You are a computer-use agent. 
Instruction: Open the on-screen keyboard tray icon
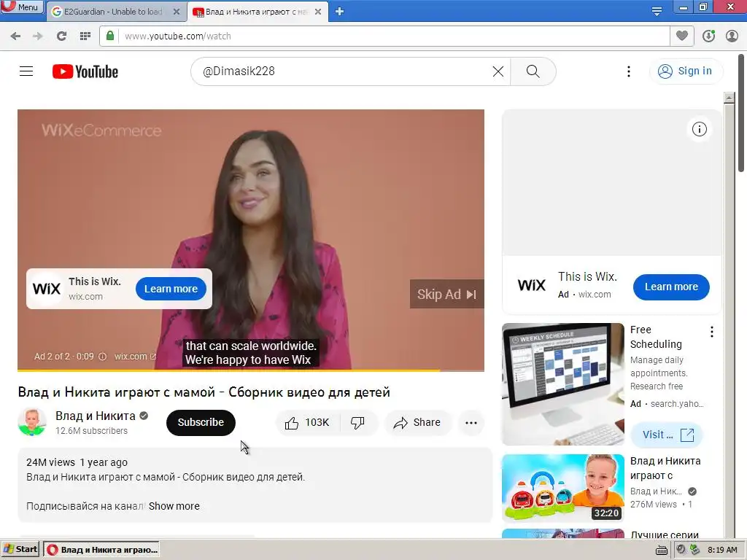(x=661, y=551)
